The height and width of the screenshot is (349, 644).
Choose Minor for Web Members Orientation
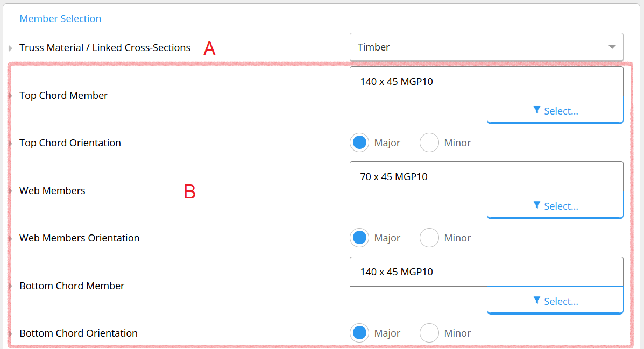point(429,238)
